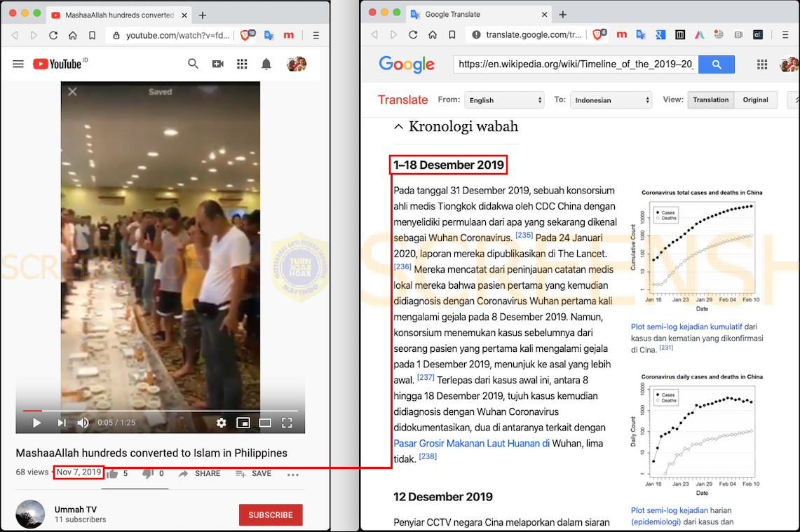This screenshot has height=532, width=800.
Task: Switch the video to miniplayer
Action: (243, 423)
